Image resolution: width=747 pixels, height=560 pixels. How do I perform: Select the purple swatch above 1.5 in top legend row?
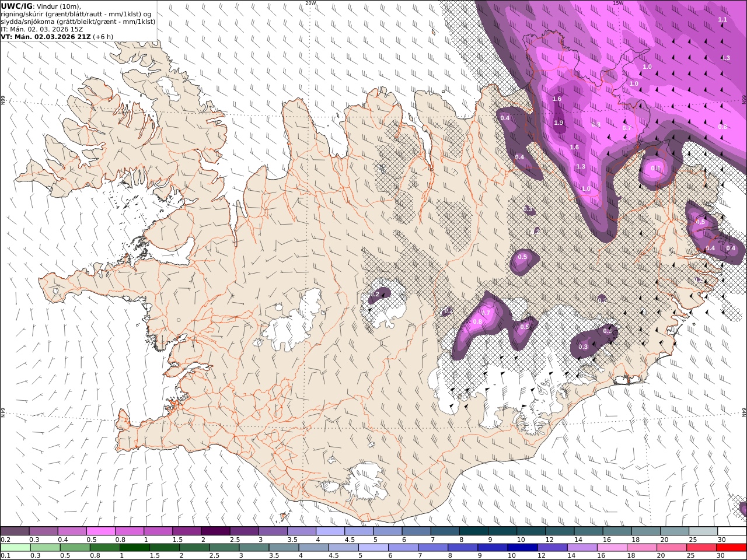pyautogui.click(x=187, y=531)
